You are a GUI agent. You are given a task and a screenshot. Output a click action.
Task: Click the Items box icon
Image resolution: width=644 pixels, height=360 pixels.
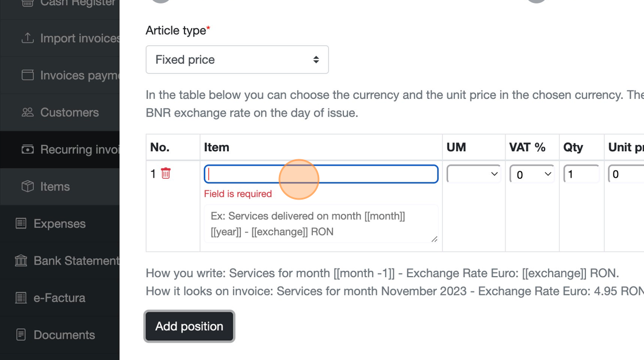[x=27, y=186]
